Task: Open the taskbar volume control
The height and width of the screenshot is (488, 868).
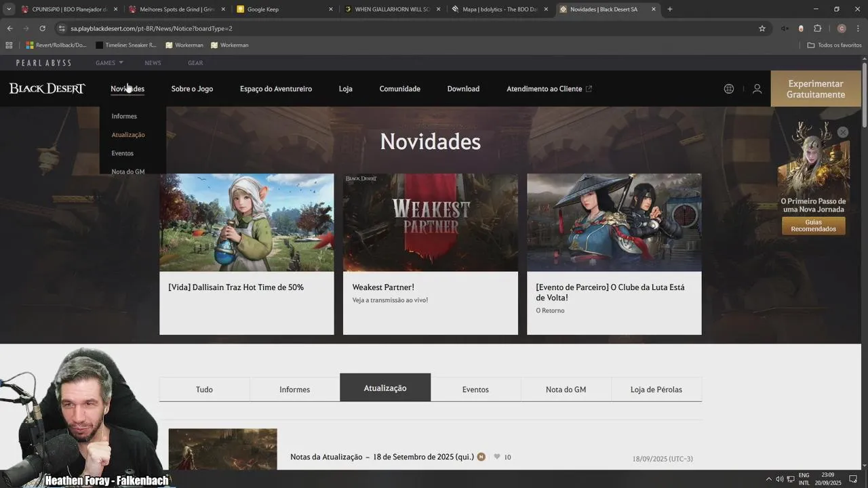Action: coord(780,479)
